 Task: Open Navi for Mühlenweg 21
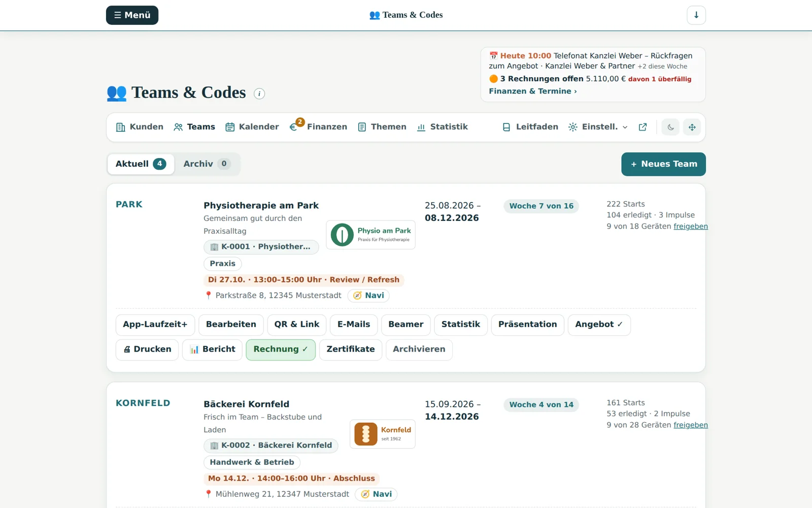376,494
